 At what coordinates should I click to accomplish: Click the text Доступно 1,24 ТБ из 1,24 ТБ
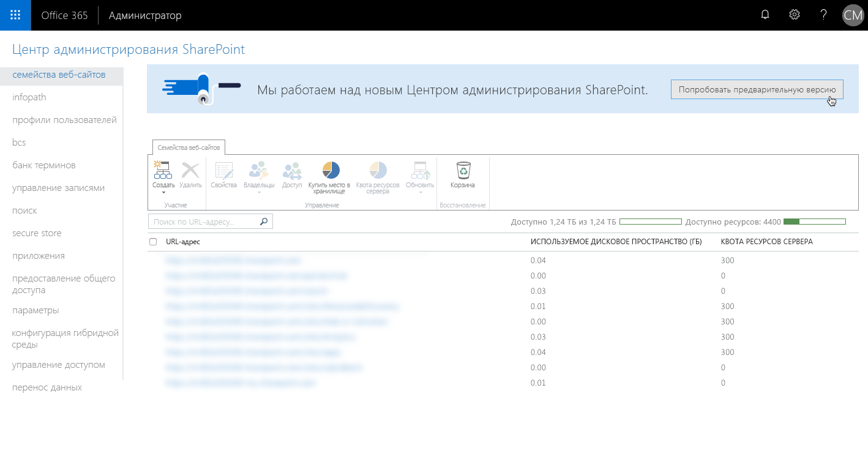564,222
